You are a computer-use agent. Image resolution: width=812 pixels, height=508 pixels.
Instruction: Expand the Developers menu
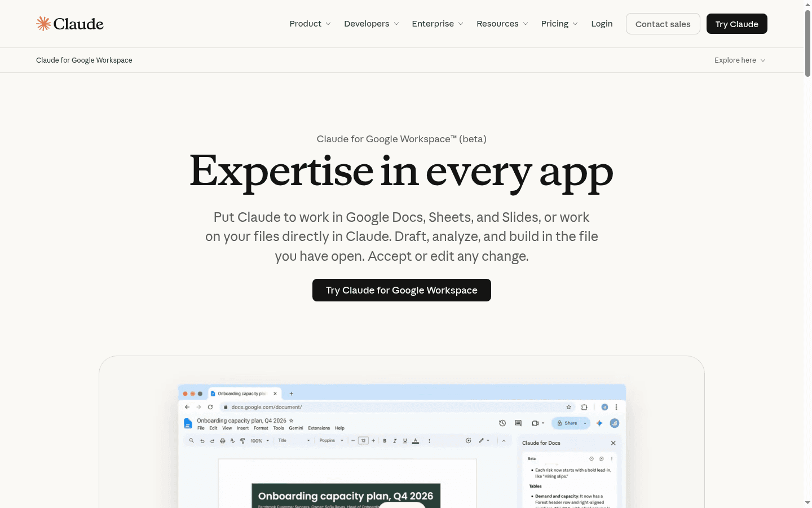coord(372,24)
